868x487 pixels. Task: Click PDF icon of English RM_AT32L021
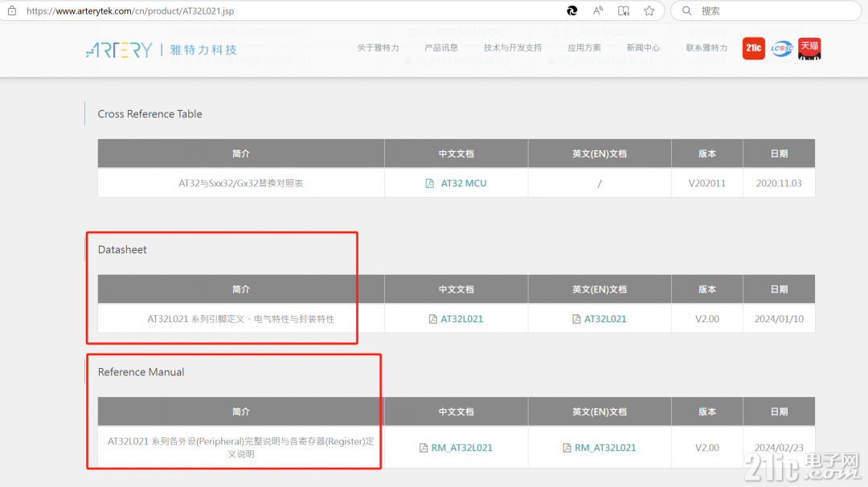click(567, 448)
